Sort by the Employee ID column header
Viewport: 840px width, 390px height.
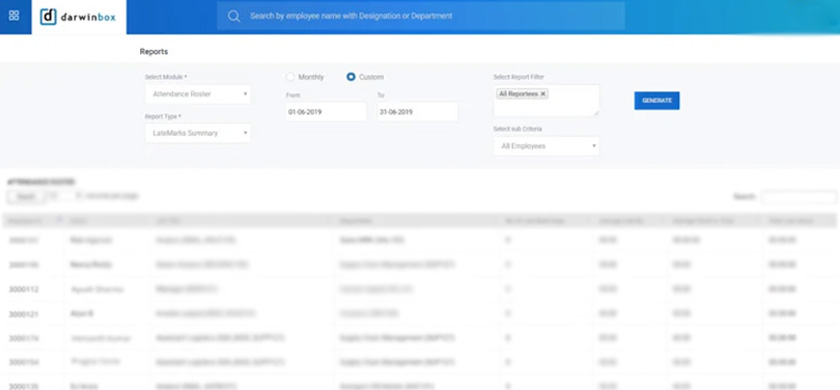33,221
